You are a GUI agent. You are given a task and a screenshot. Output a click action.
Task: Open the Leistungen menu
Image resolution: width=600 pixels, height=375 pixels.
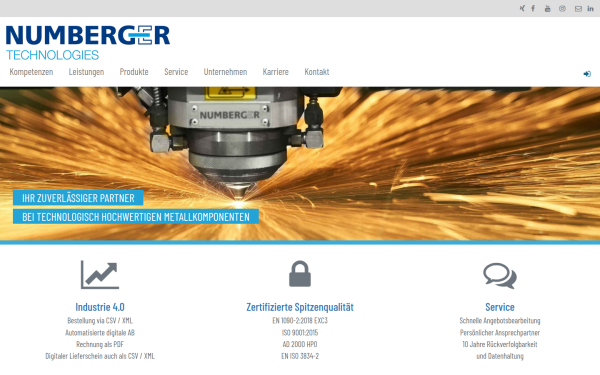point(86,72)
